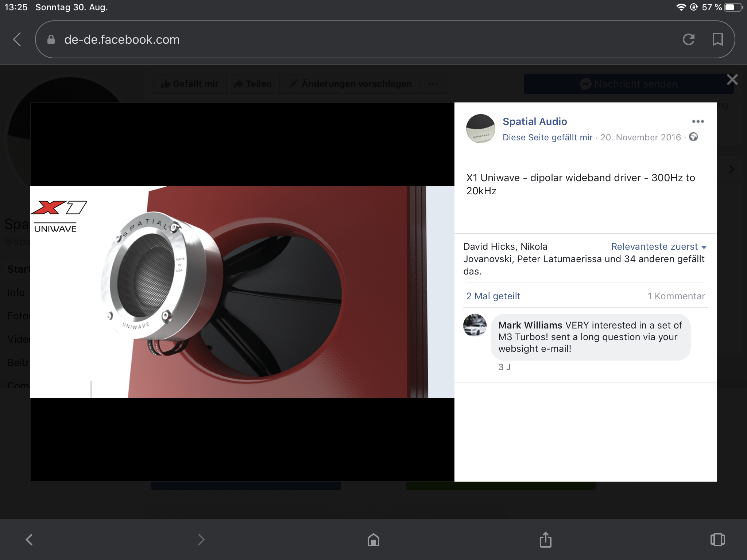
Task: Open Peter Latumaerissa's profile from likes
Action: [560, 259]
